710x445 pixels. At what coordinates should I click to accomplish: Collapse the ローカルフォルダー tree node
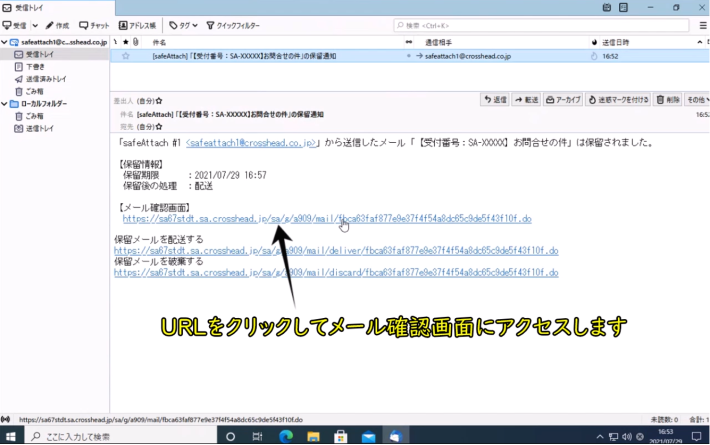click(x=4, y=104)
